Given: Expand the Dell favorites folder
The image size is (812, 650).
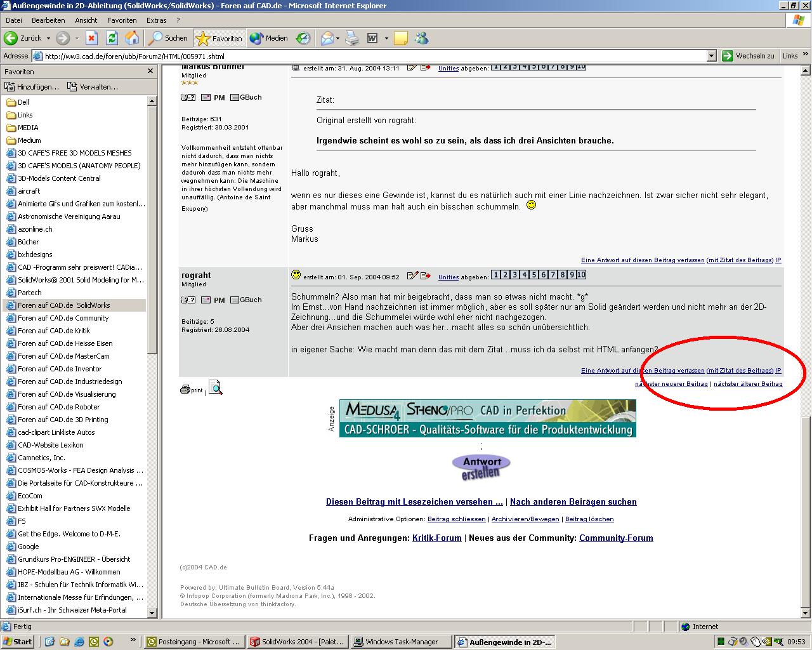Looking at the screenshot, I should coord(18,102).
